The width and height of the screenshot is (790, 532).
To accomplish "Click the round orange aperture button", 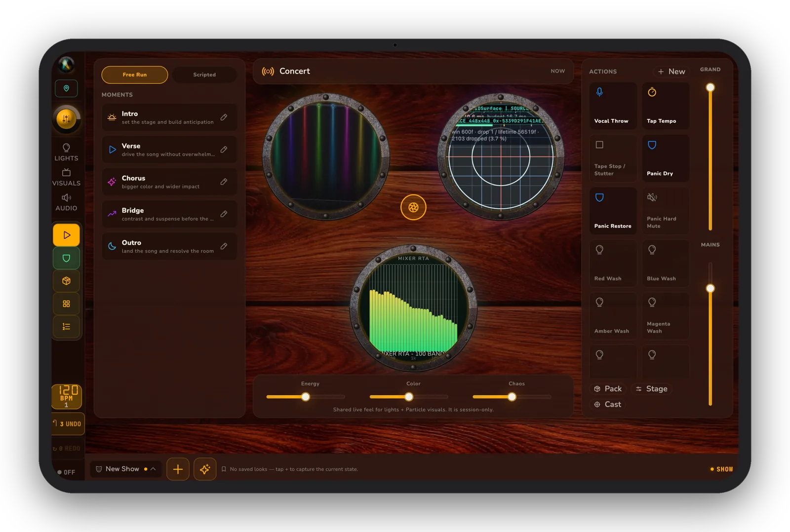I will 413,207.
